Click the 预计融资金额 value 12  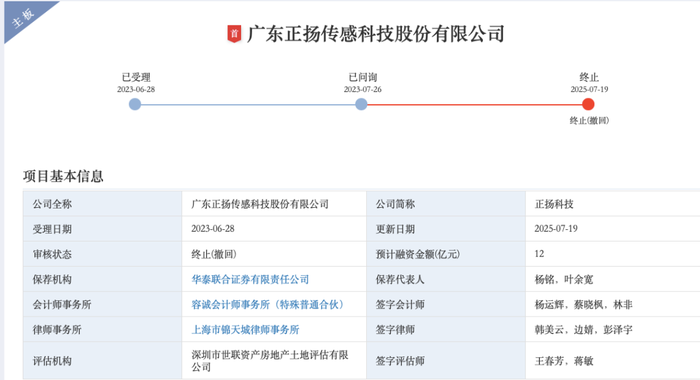pyautogui.click(x=539, y=254)
